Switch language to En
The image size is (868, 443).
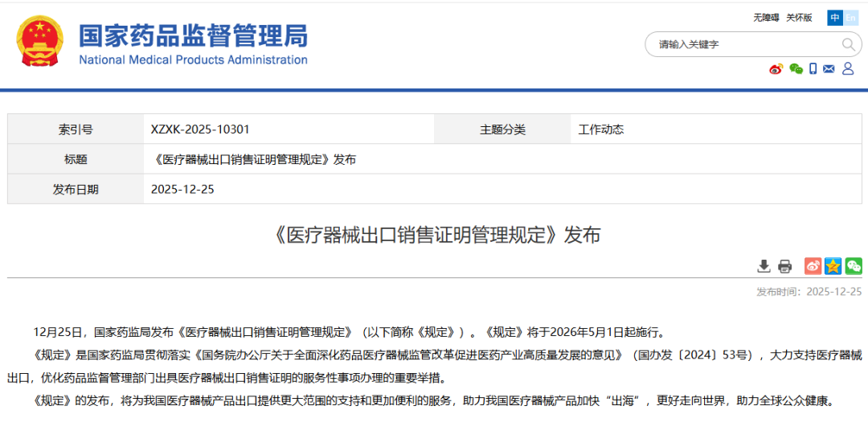tap(850, 18)
